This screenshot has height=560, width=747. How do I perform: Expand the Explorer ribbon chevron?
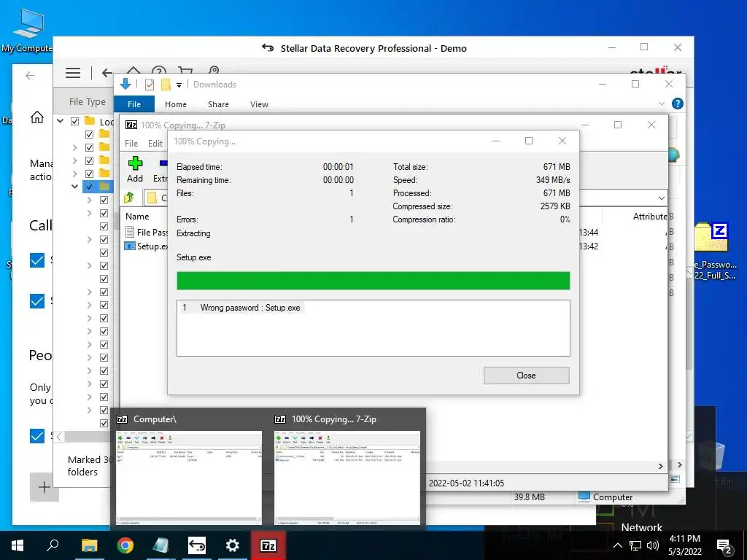point(661,104)
